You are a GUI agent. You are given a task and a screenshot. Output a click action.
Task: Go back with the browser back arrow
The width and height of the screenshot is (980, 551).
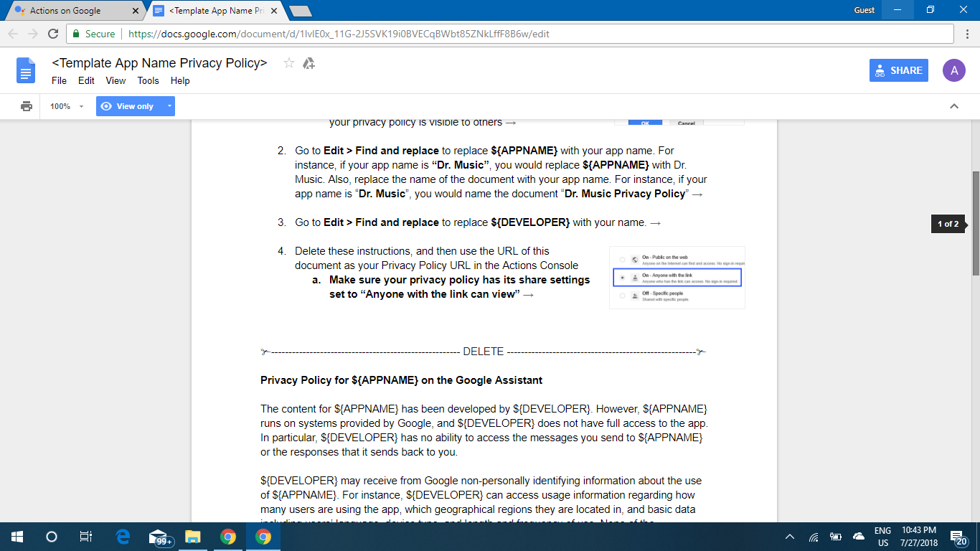tap(13, 34)
